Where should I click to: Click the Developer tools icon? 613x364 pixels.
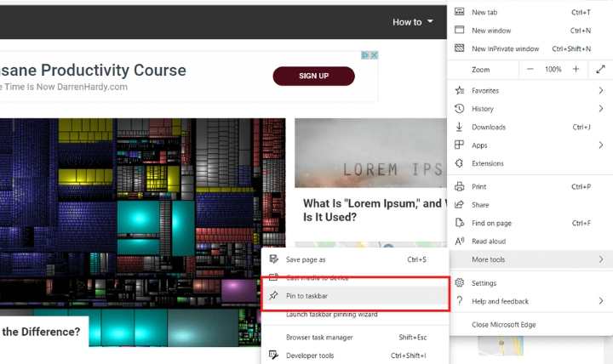(x=273, y=355)
